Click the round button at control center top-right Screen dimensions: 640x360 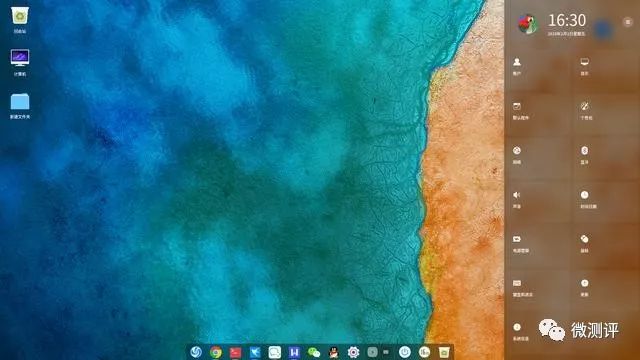coord(628,22)
